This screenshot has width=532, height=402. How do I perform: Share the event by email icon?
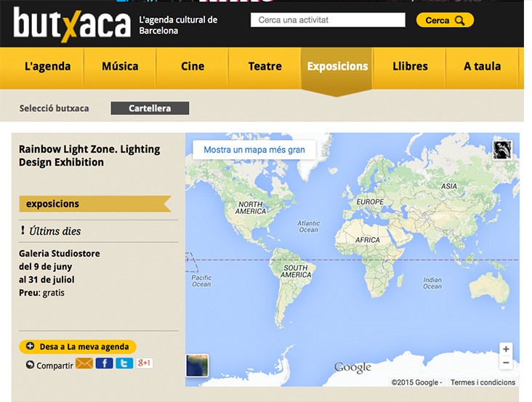84,363
